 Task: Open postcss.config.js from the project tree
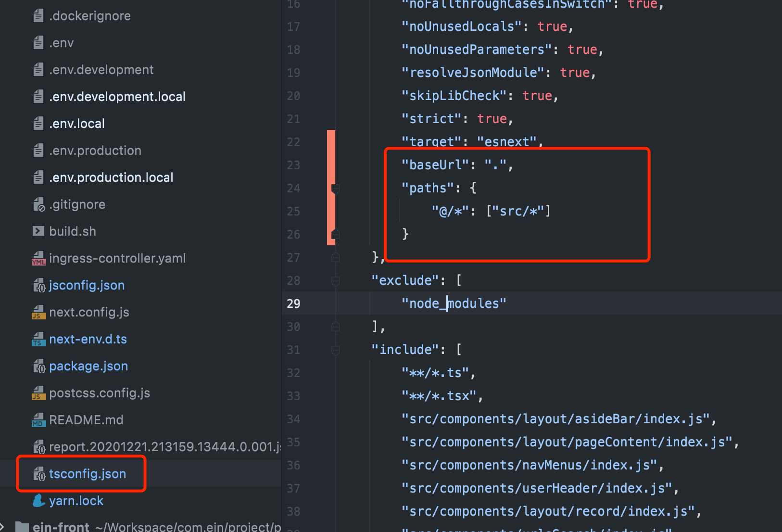tap(99, 393)
